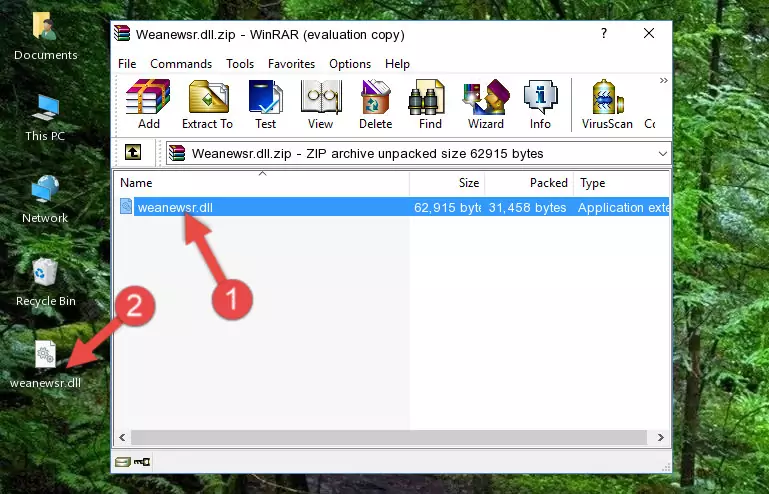Open the Help menu
Image resolution: width=769 pixels, height=494 pixels.
397,64
